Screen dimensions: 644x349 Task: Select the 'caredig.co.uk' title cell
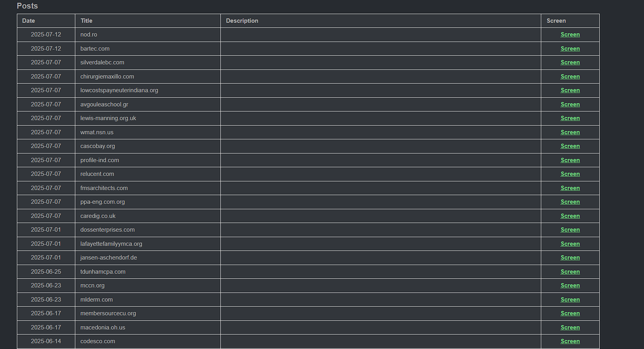point(148,216)
